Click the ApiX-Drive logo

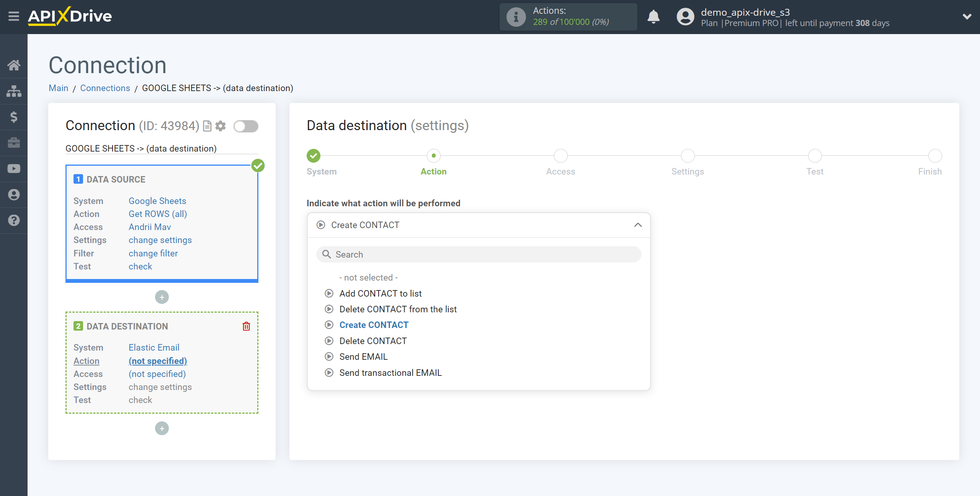(70, 16)
